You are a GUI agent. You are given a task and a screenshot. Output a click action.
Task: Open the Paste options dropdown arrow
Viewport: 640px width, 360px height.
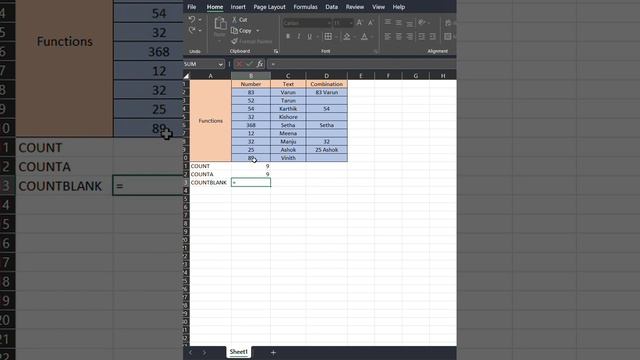coord(220,41)
